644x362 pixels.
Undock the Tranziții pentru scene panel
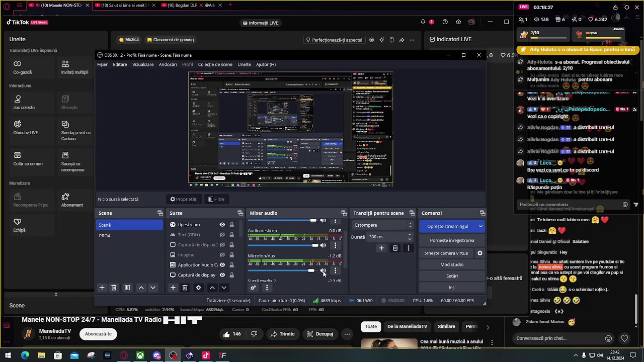pos(412,213)
